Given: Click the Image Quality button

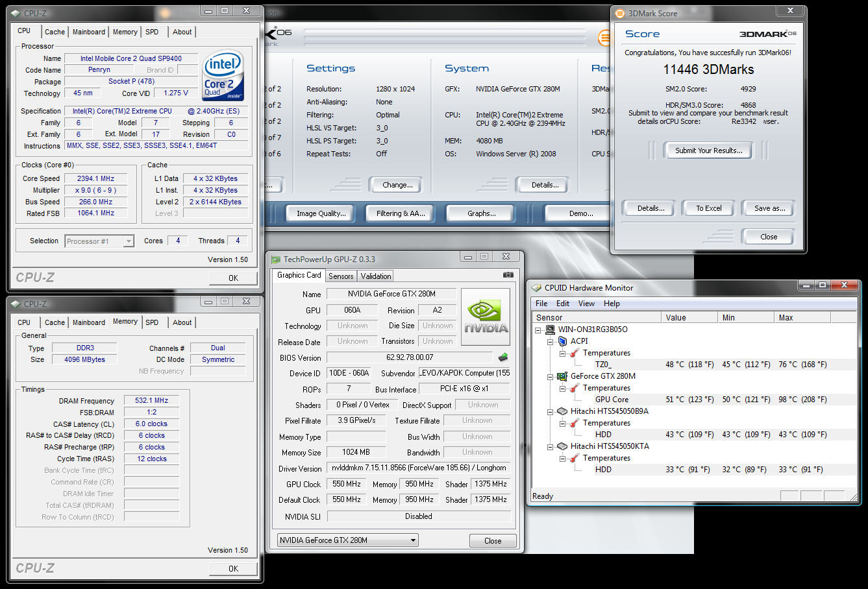Looking at the screenshot, I should [x=321, y=213].
